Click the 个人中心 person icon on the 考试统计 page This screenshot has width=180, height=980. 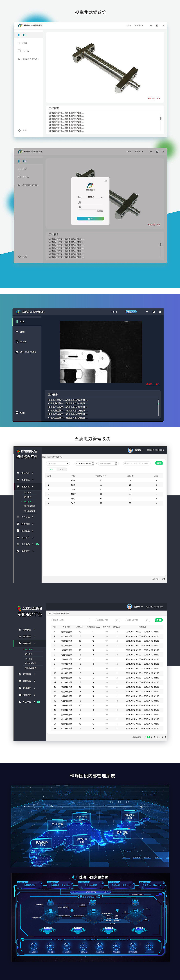[19, 702]
